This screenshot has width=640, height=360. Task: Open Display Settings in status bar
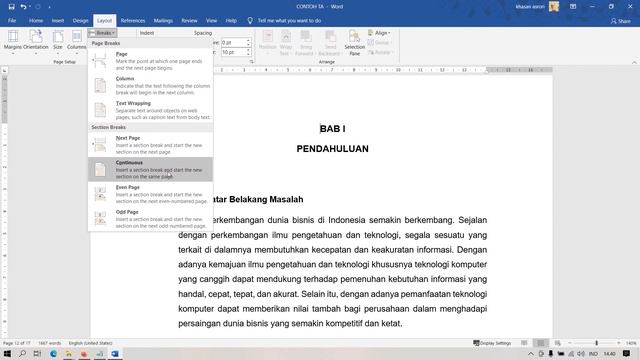[x=492, y=343]
